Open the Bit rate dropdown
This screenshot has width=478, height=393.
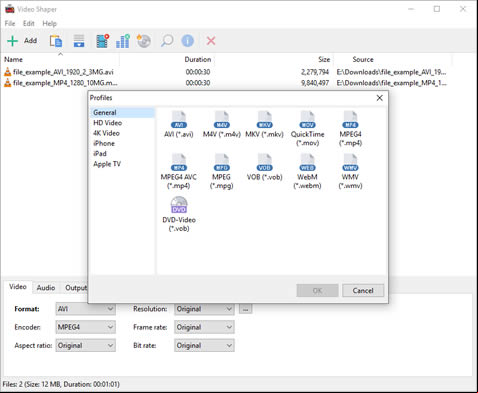tap(204, 346)
